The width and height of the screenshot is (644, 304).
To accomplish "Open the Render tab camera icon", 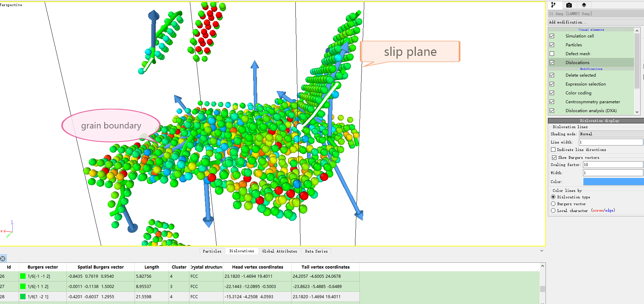I will (x=569, y=5).
